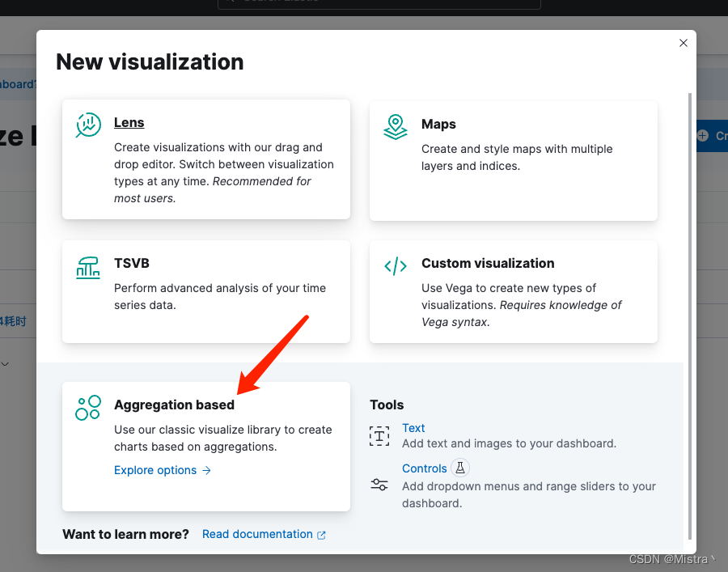Click the chevron in the background page's left edge
This screenshot has width=728, height=572.
point(5,364)
